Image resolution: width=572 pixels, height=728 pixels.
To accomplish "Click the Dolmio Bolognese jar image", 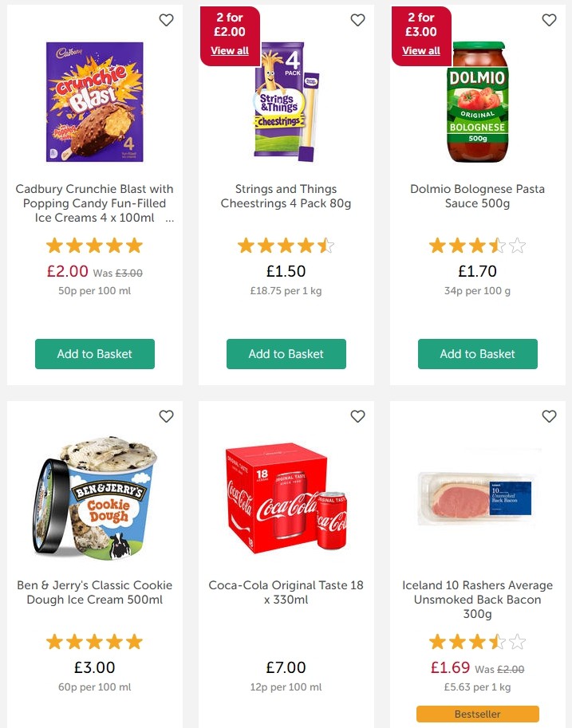I will pyautogui.click(x=477, y=101).
